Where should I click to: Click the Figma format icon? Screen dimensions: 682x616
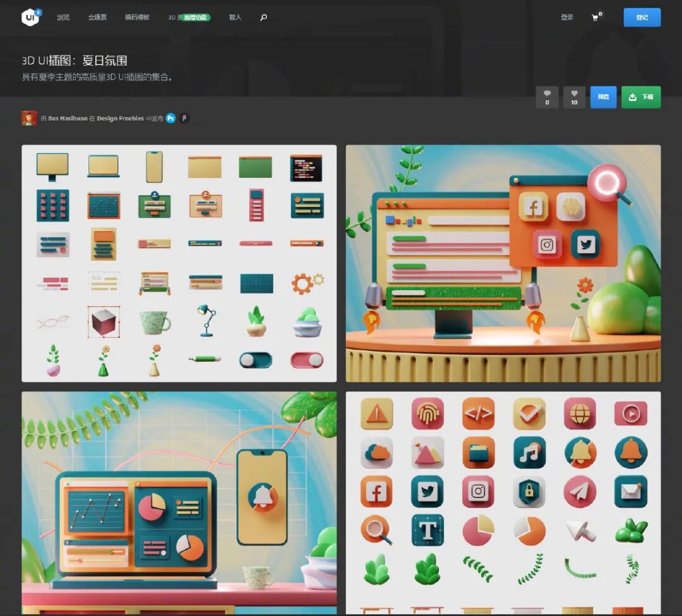[x=184, y=118]
